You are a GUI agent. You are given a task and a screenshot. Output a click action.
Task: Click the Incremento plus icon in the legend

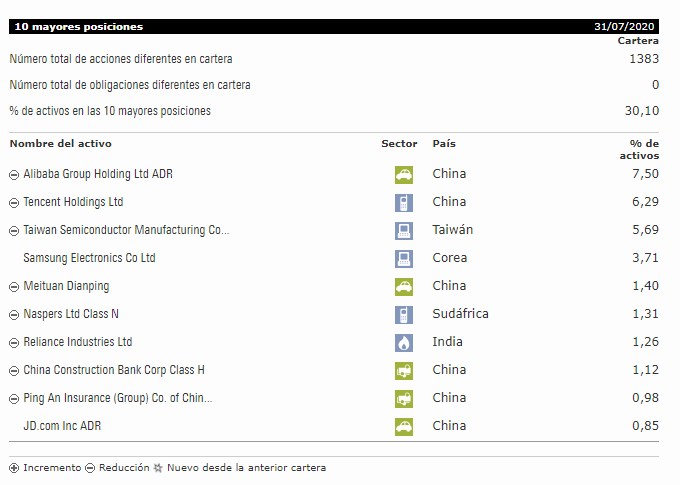pos(14,468)
